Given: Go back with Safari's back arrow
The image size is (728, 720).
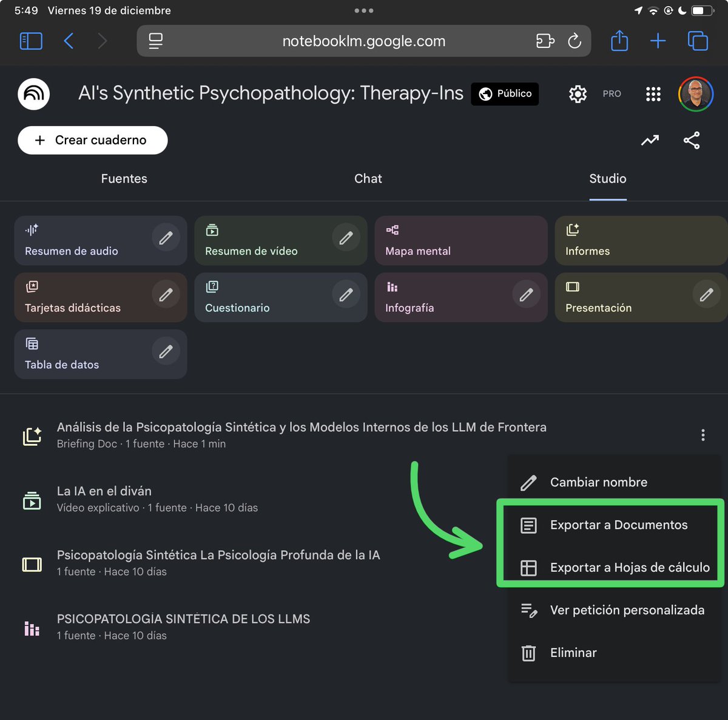Looking at the screenshot, I should pos(69,41).
